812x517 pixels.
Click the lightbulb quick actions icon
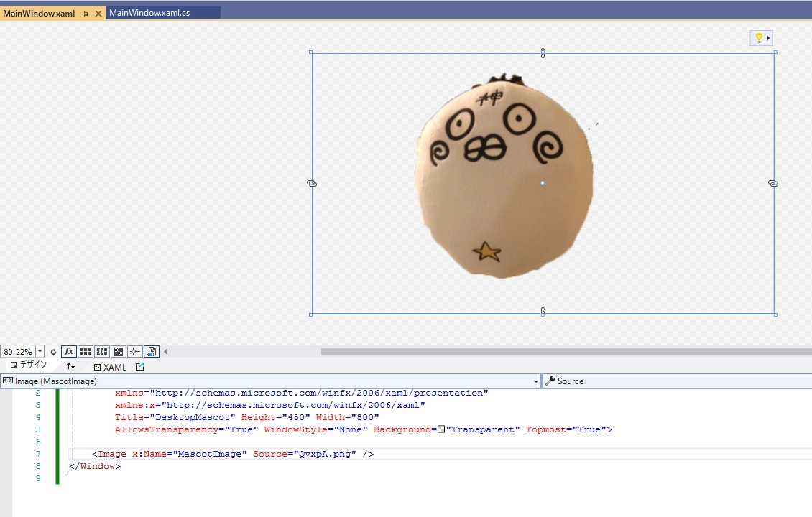point(757,38)
